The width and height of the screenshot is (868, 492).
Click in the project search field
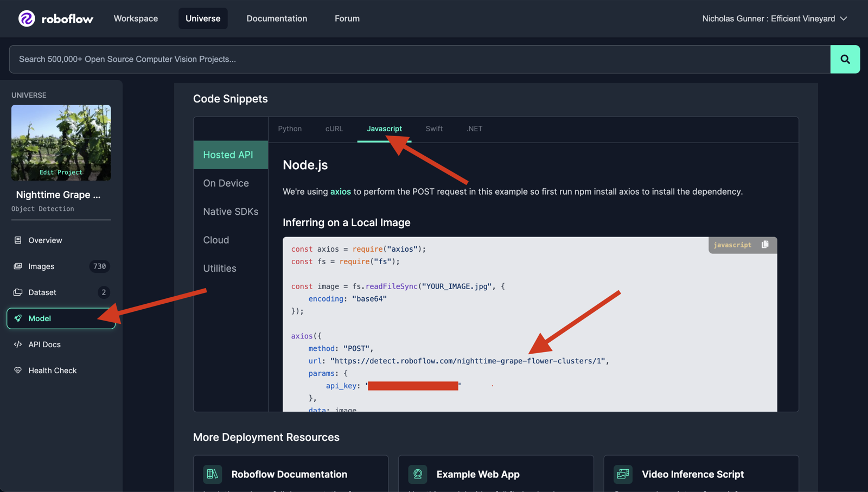[419, 59]
